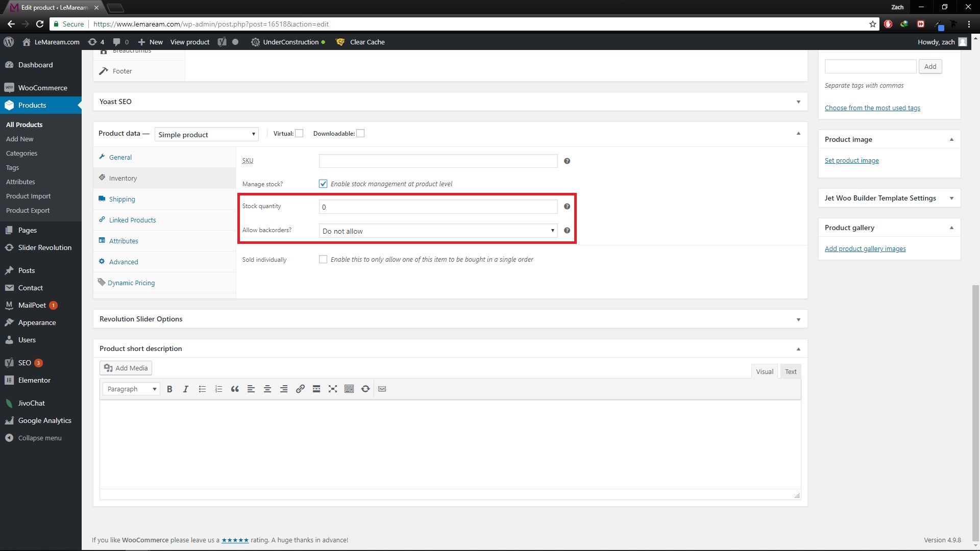Screen dimensions: 980x551
Task: Click the Bold formatting icon
Action: [169, 389]
